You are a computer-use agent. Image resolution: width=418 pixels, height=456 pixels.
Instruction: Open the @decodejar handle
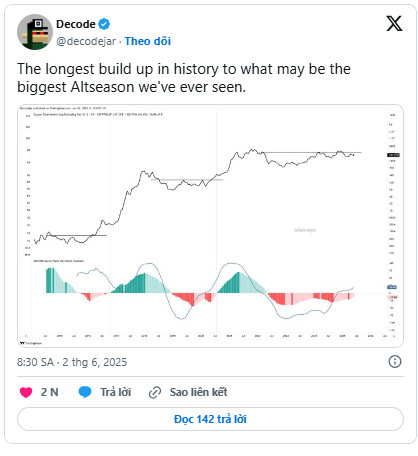(x=86, y=41)
